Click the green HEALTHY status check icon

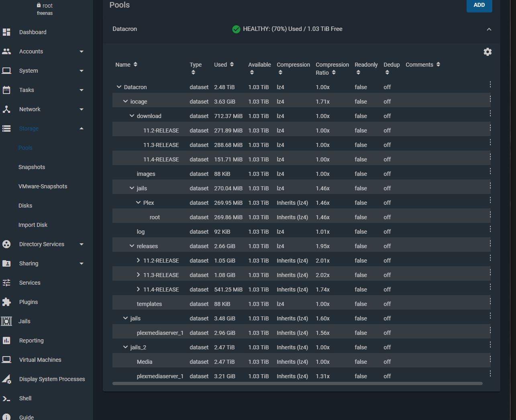pos(236,29)
